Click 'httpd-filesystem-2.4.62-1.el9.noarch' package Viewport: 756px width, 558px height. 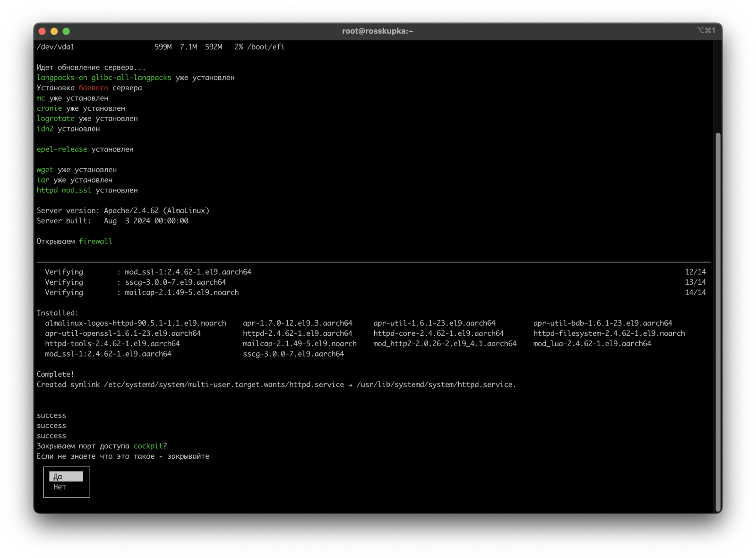click(609, 333)
